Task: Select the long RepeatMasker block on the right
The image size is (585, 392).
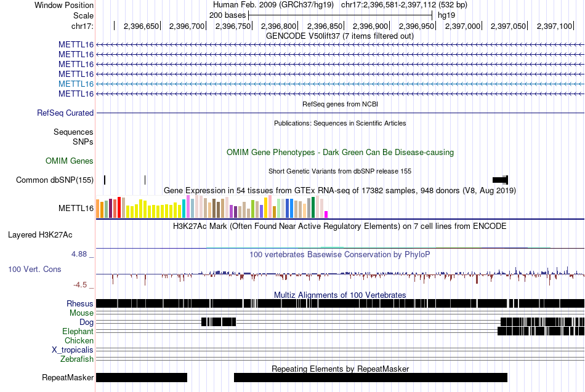Action: (x=371, y=377)
